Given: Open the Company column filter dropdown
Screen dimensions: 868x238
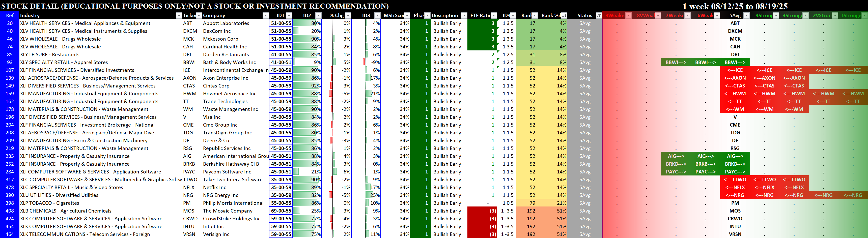Looking at the screenshot, I should (266, 15).
